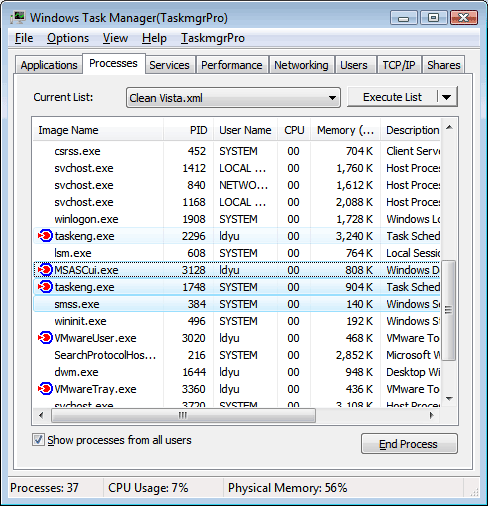The width and height of the screenshot is (488, 506).
Task: Expand the Execute List split arrow
Action: pos(446,97)
